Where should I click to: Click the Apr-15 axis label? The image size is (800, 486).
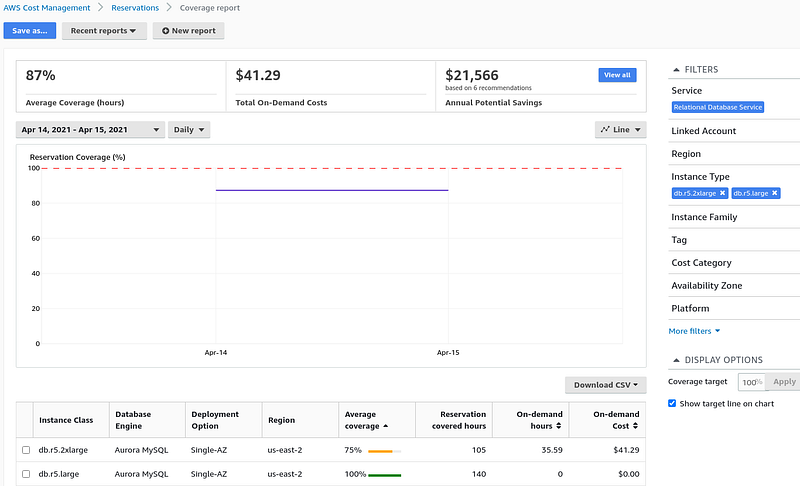tap(448, 352)
